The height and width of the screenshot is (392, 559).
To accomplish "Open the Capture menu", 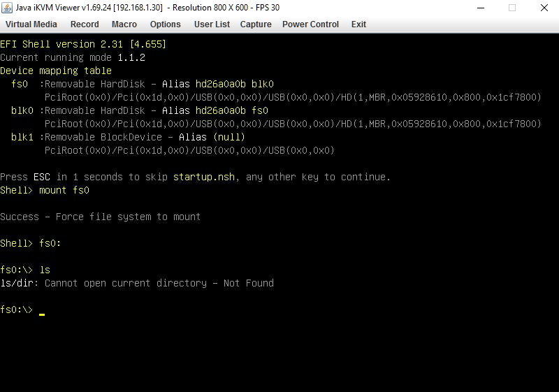I will pos(256,24).
